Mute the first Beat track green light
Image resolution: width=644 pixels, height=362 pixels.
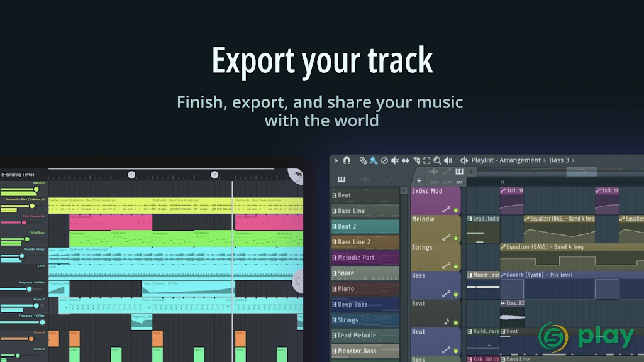click(x=456, y=322)
